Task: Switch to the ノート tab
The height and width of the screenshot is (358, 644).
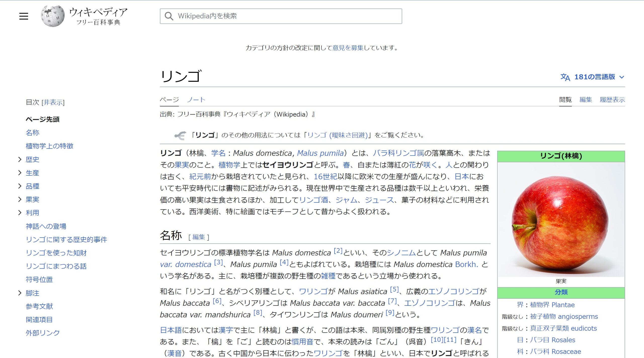Action: [x=196, y=100]
